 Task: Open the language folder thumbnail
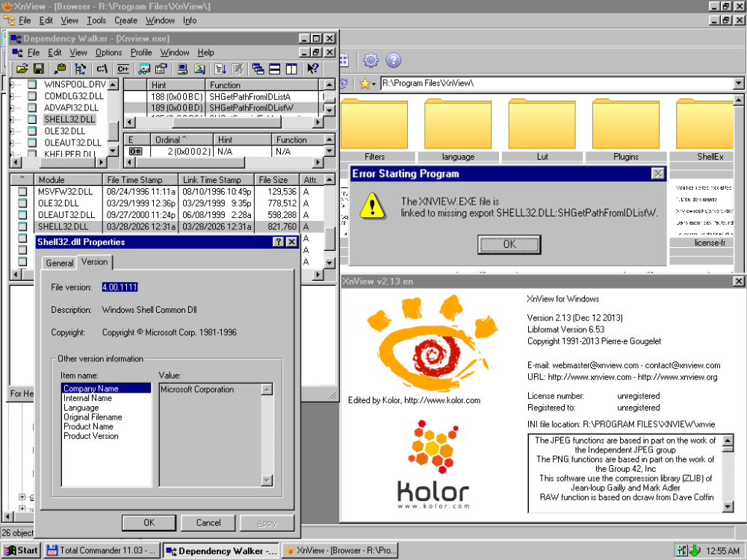pos(458,129)
